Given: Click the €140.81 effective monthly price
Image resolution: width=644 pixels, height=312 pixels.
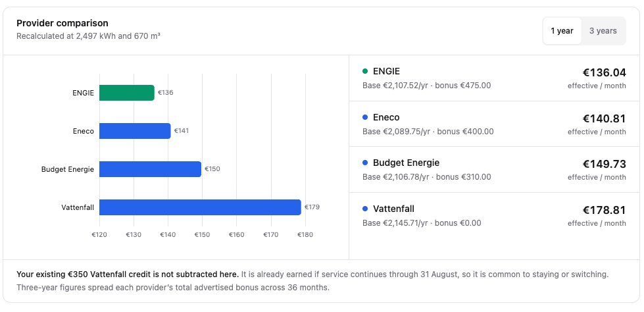Looking at the screenshot, I should click(x=604, y=118).
